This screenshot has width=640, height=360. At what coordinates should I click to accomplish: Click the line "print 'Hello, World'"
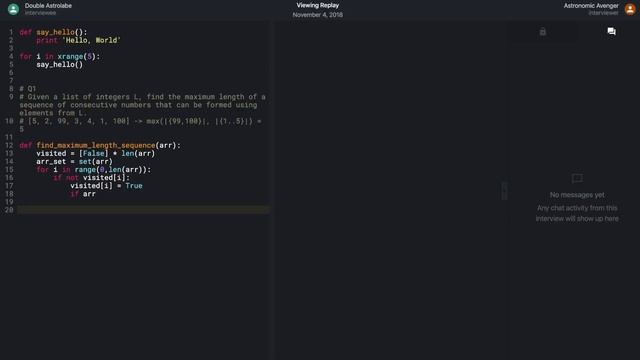pyautogui.click(x=78, y=40)
